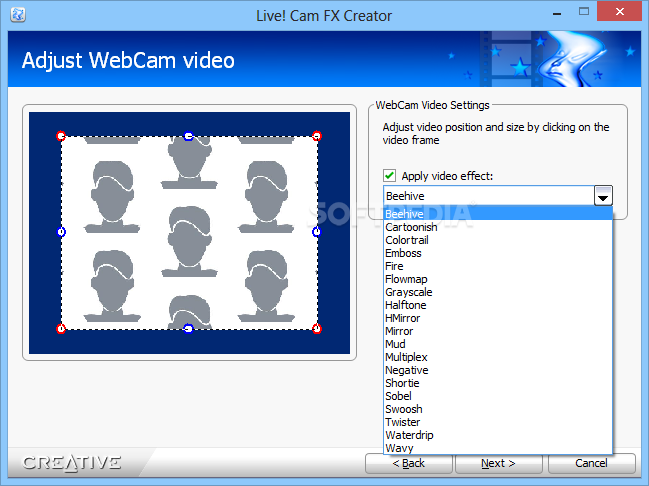
Task: Select the highlighted Beehive list entry
Action: (498, 214)
